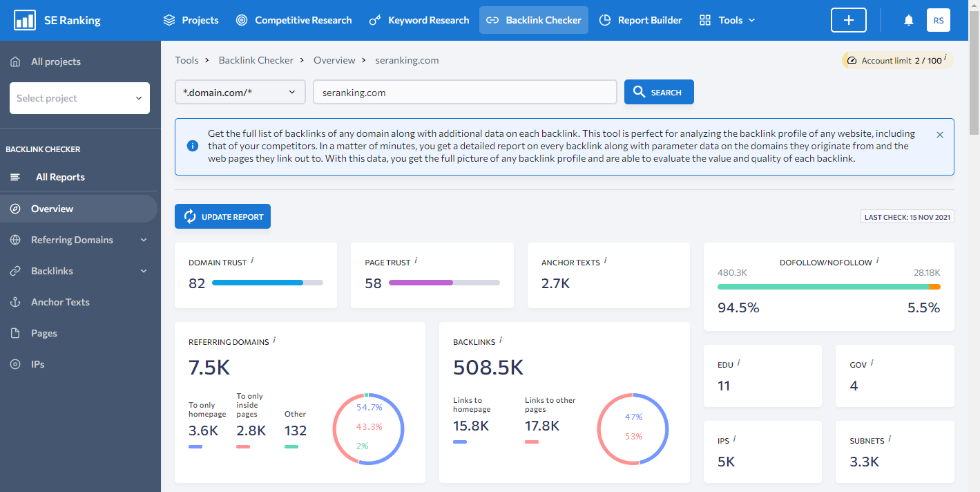The image size is (980, 492).
Task: Click Tools breadcrumb link
Action: coord(186,60)
